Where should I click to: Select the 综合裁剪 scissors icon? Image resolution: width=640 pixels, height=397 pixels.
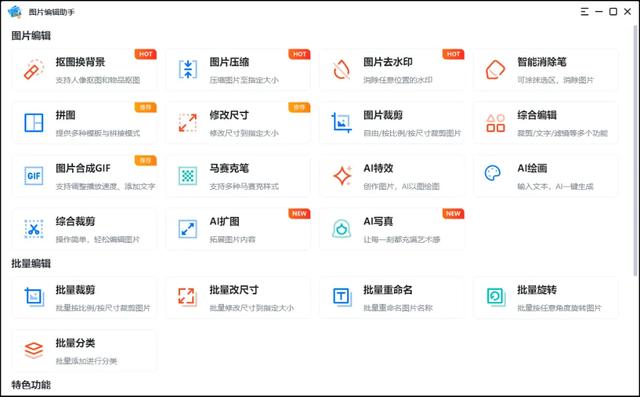tap(34, 229)
